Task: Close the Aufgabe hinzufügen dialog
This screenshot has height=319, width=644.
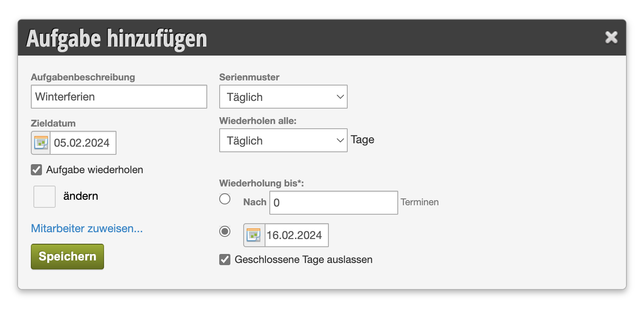Action: (x=611, y=38)
